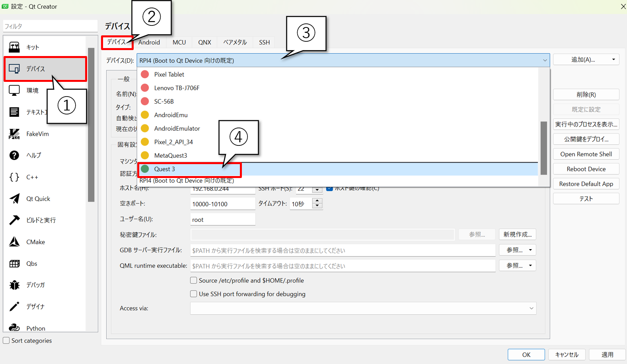Image resolution: width=627 pixels, height=364 pixels.
Task: Enable Use SSH port forwarding for debugging
Action: tap(194, 294)
